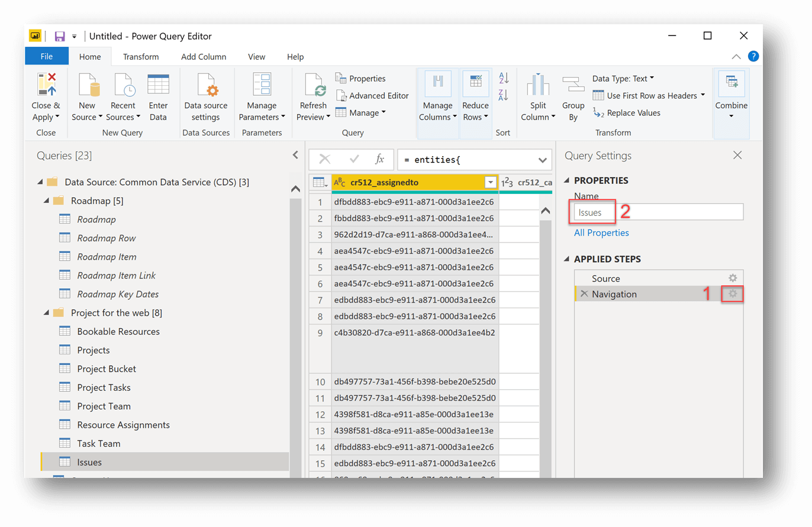
Task: Select row 10 cell db497757 value
Action: coord(415,381)
